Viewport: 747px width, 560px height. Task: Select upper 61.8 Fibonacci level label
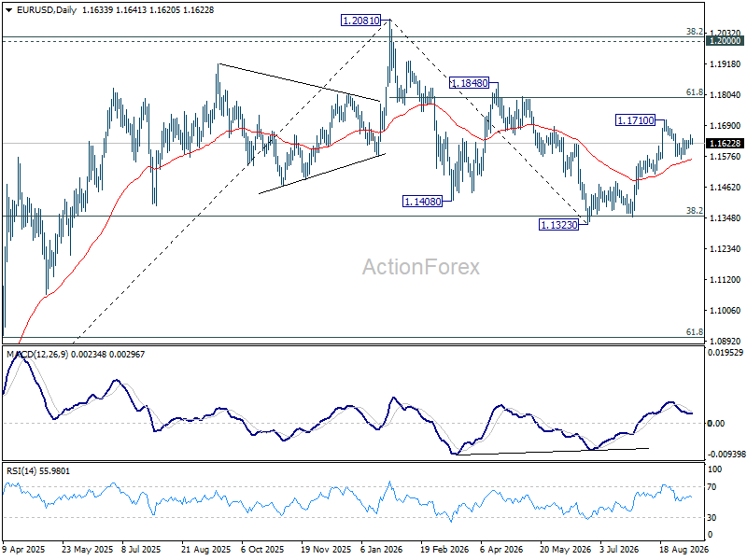pyautogui.click(x=695, y=92)
